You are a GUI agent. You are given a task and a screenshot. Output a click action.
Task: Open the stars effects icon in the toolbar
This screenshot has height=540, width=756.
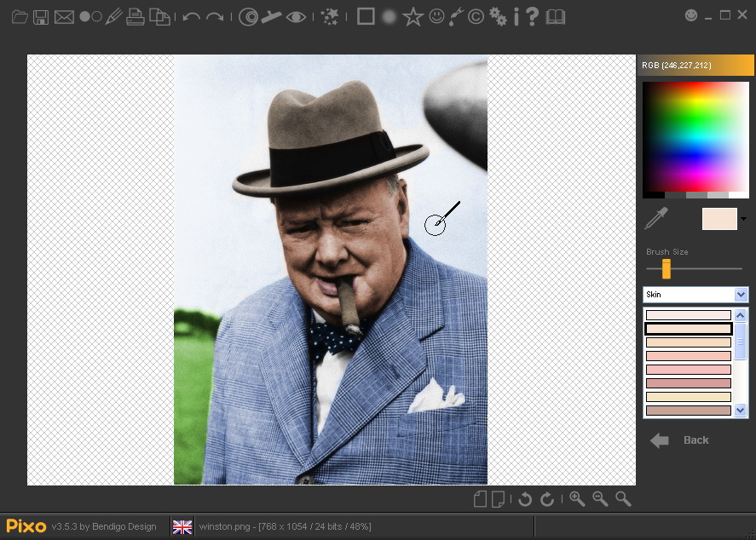click(330, 17)
